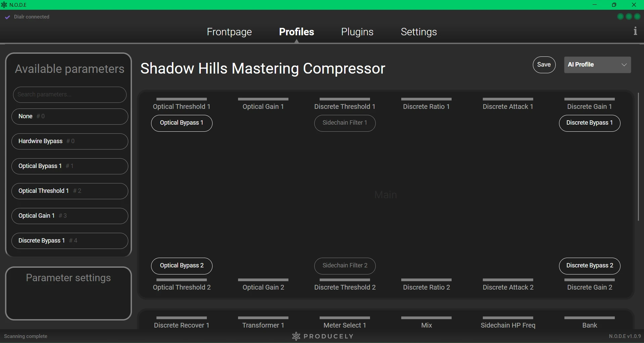Screen dimensions: 644x343
Task: Click the Producely logo at the bottom
Action: (x=322, y=336)
